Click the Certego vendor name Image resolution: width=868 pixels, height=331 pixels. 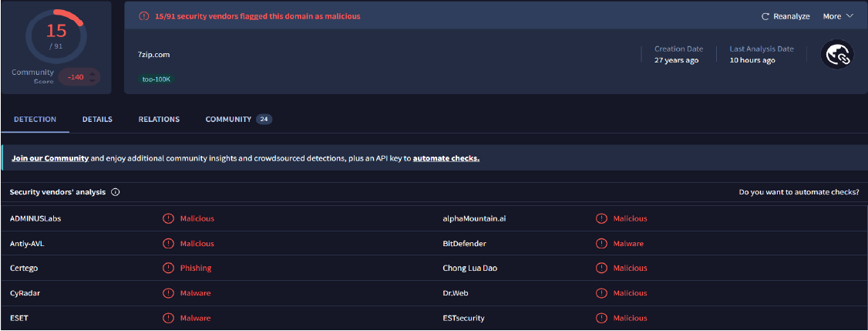click(x=24, y=268)
